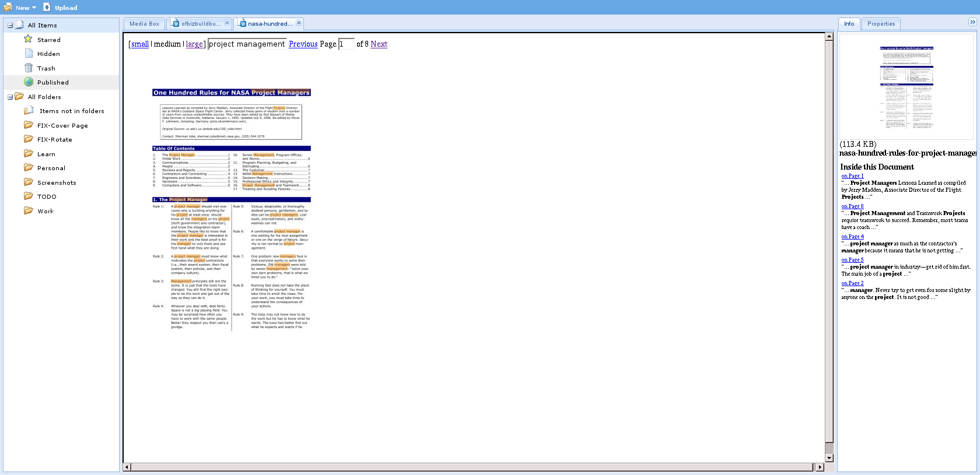Collapse the All Folders tree node
This screenshot has width=980, height=475.
pos(10,97)
